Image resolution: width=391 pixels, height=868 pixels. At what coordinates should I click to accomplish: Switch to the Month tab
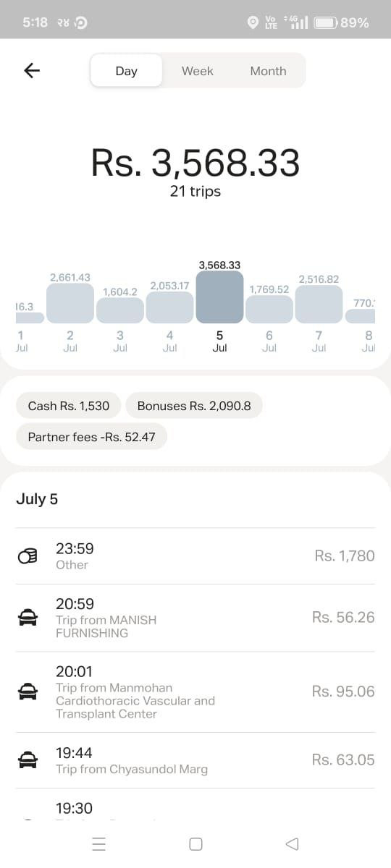pos(268,71)
